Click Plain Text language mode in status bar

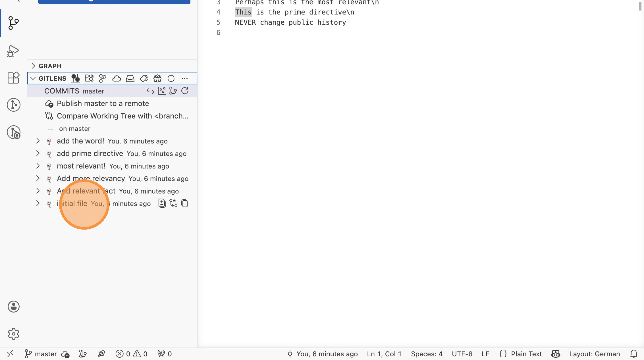526,354
